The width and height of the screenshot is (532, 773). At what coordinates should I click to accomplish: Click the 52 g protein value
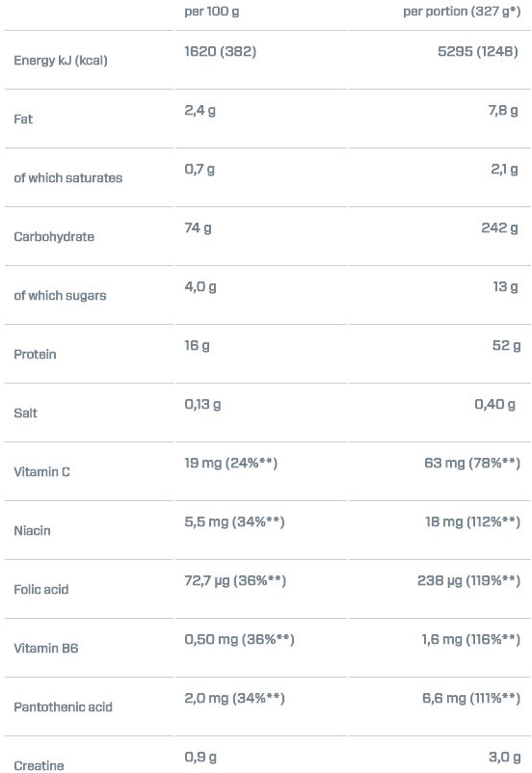pyautogui.click(x=506, y=346)
